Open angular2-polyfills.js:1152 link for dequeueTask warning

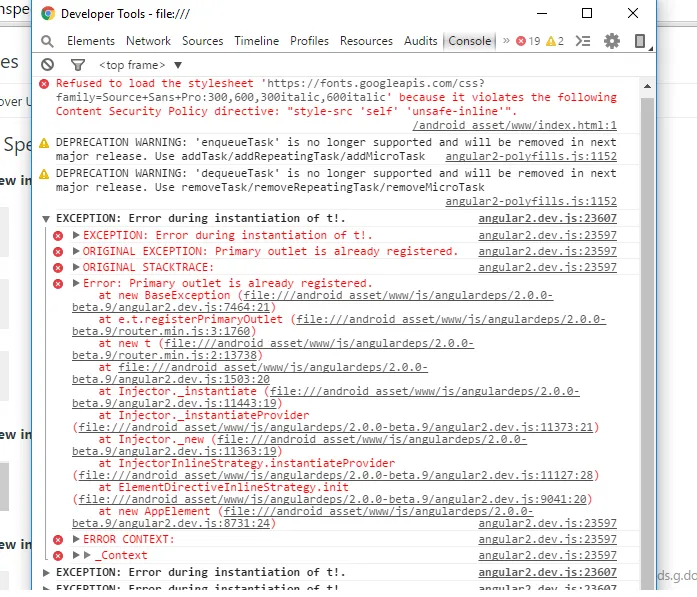pyautogui.click(x=531, y=202)
